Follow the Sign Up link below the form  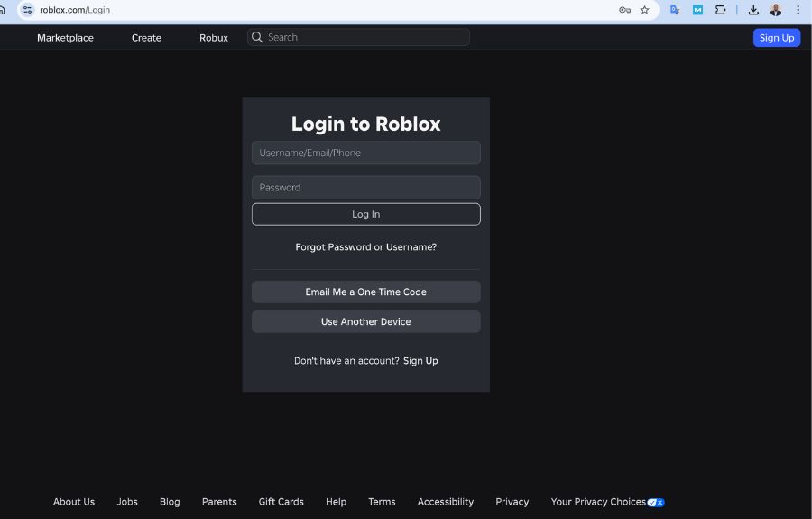(420, 361)
